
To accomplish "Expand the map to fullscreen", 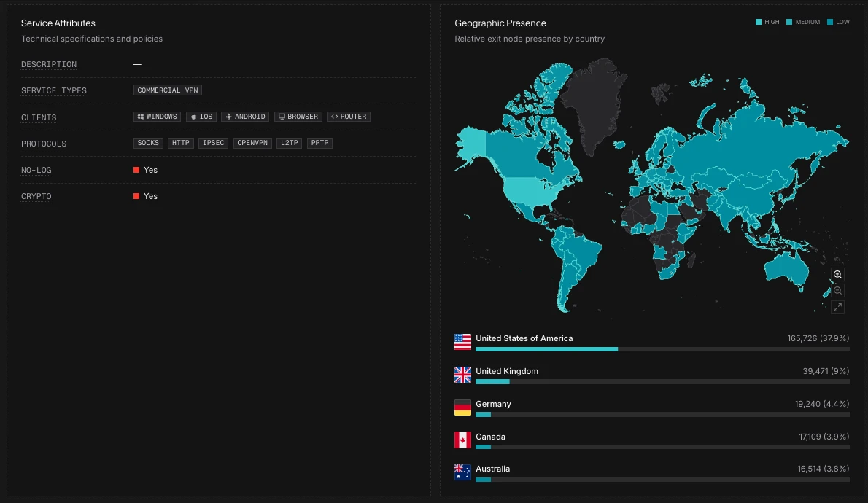I will [837, 307].
